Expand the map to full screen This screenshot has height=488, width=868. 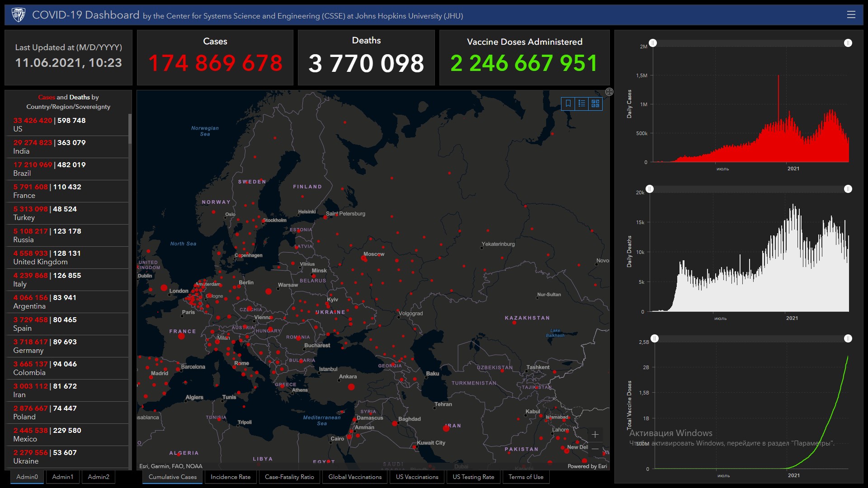pyautogui.click(x=609, y=92)
